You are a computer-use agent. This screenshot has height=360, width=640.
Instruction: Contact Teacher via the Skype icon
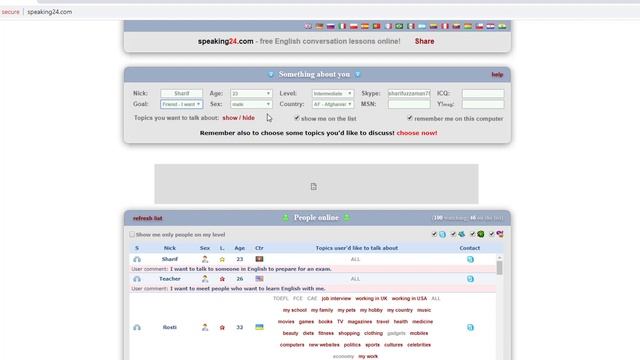(470, 279)
